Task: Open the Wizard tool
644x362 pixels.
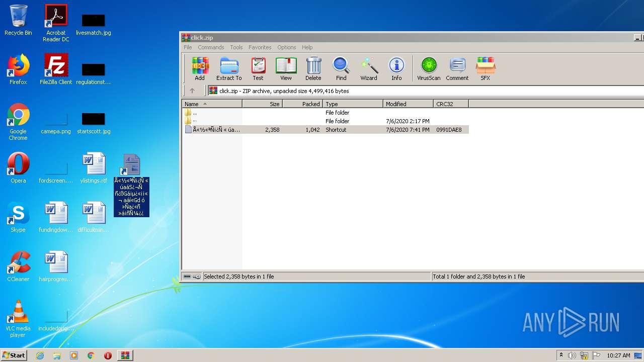Action: click(x=369, y=69)
